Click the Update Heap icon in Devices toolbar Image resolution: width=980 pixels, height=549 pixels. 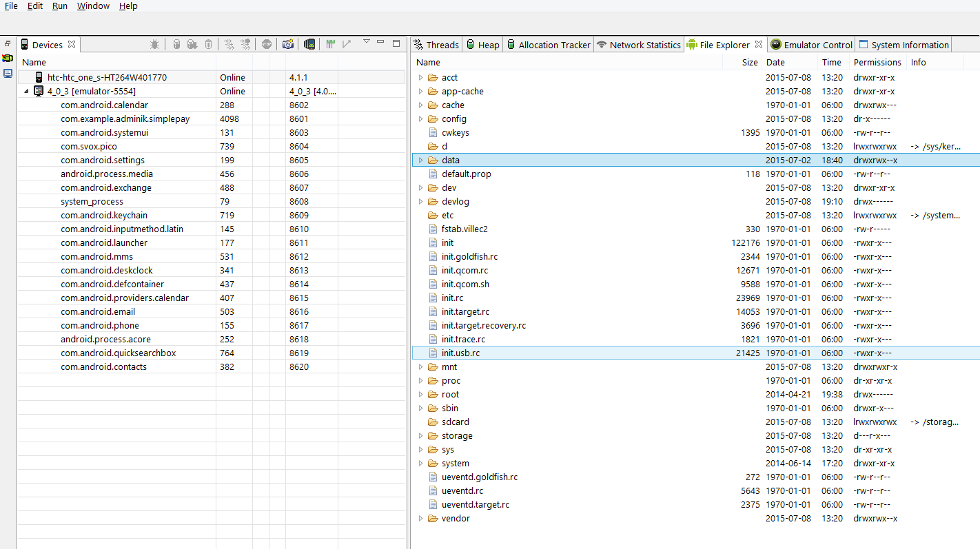click(176, 44)
